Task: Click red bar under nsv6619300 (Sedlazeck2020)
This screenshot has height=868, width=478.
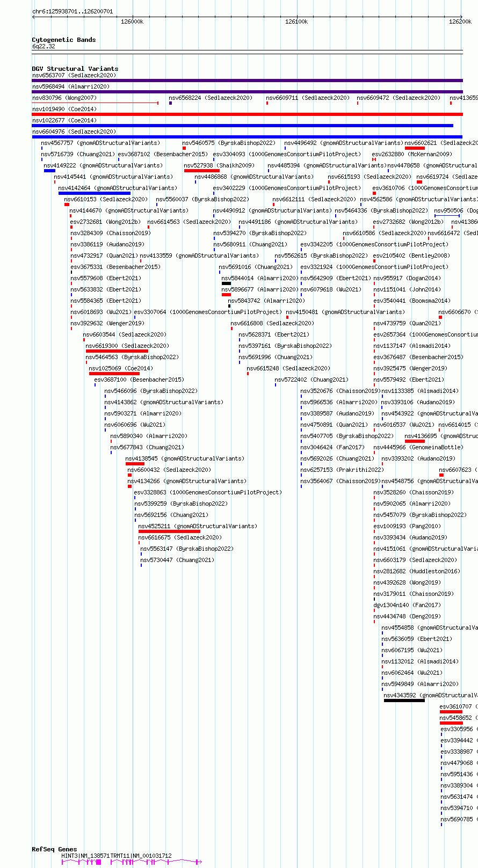Action: (x=117, y=351)
